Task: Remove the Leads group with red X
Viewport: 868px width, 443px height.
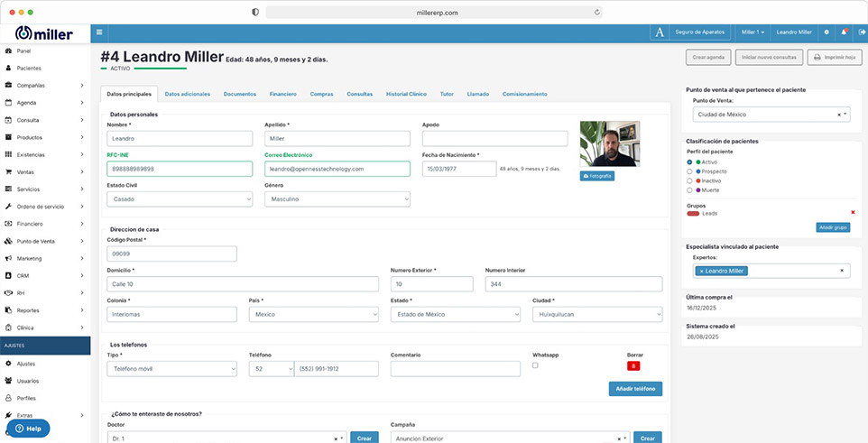Action: pos(853,212)
